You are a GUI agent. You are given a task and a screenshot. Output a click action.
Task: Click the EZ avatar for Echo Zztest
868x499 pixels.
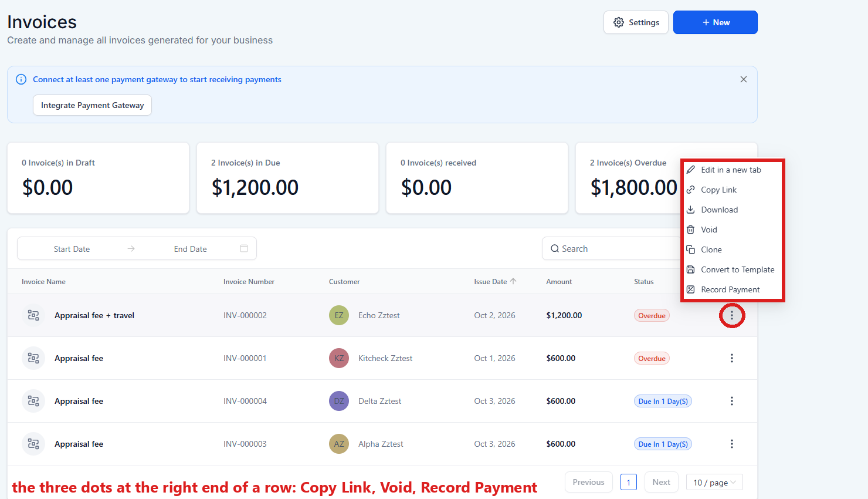pos(339,315)
